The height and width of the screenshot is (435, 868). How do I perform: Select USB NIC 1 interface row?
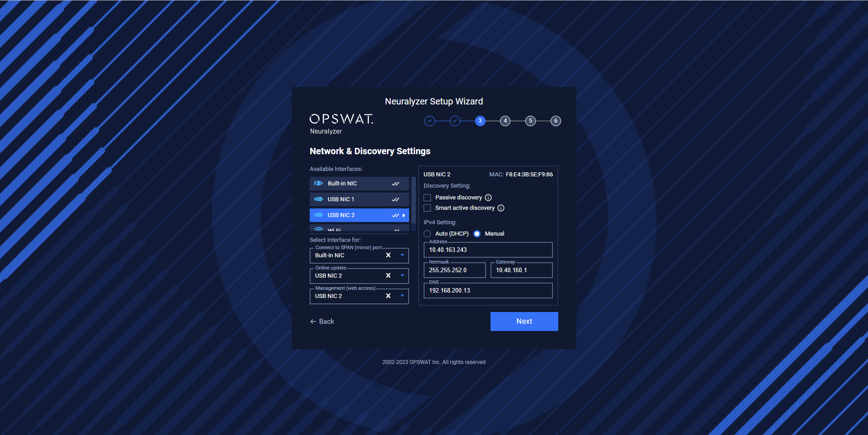[359, 199]
